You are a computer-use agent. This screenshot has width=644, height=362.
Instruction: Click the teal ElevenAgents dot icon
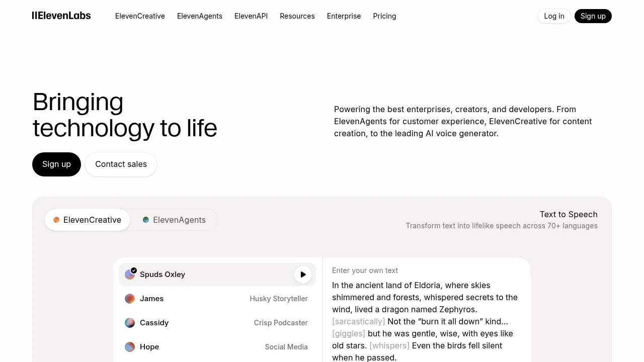[x=146, y=220]
